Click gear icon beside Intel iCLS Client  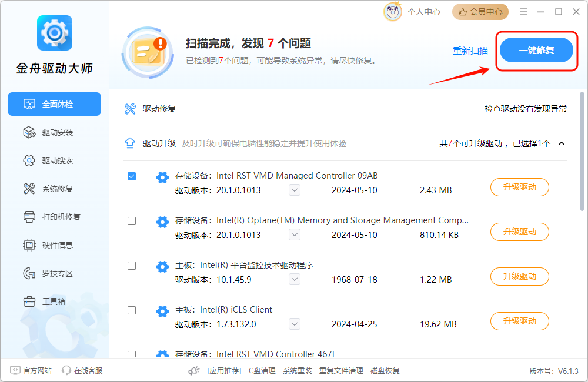[x=162, y=311]
